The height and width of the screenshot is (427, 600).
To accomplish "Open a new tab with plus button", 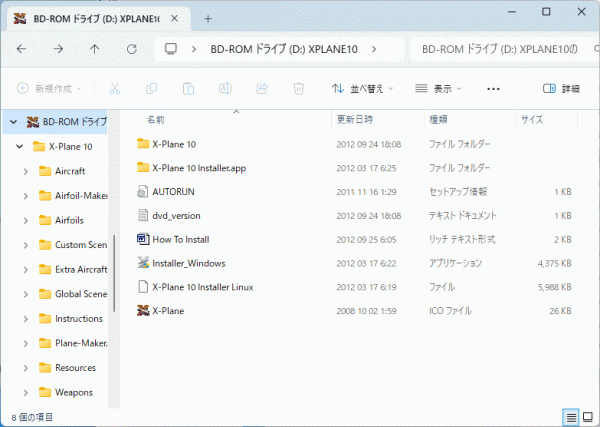I will [208, 19].
